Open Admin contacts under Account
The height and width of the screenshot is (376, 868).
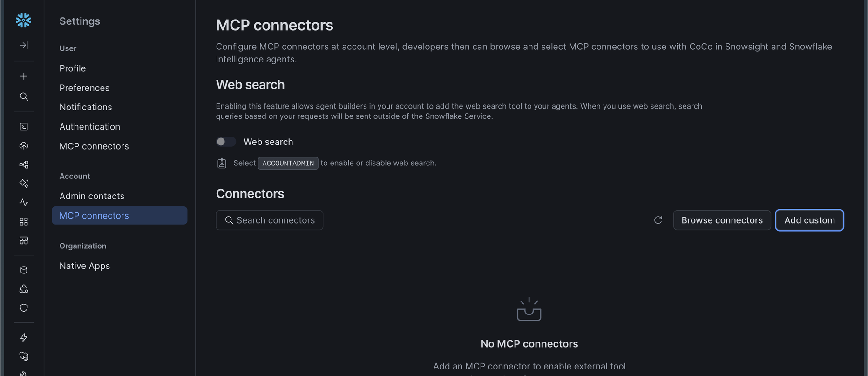[x=92, y=196]
